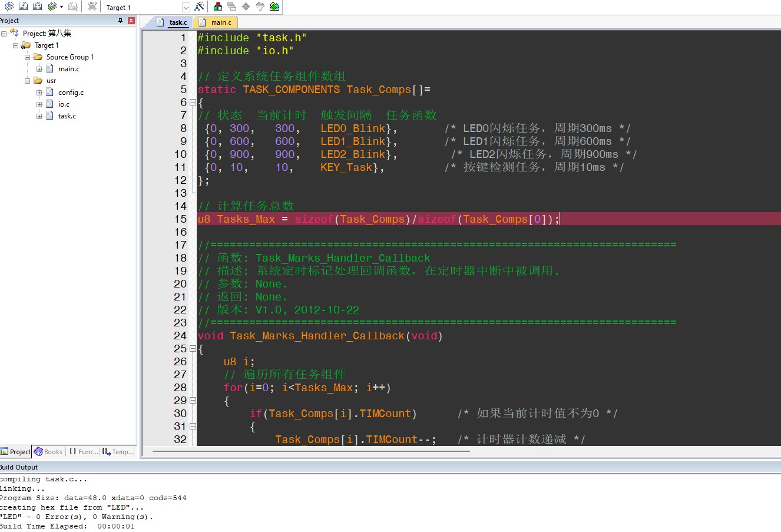Select io.c in the project tree
This screenshot has width=781, height=532.
(x=64, y=104)
